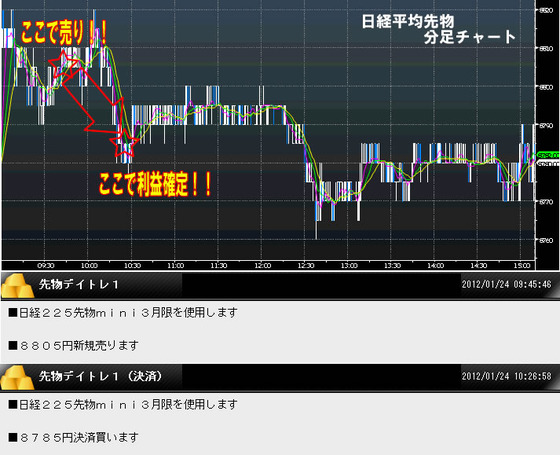Click the 10:30 time axis label
Screen dimensions: 560x455
(132, 266)
